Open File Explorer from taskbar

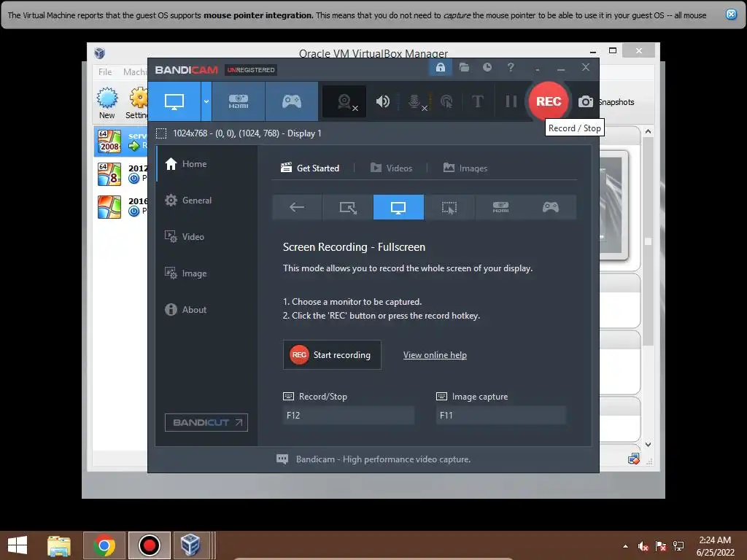point(59,545)
